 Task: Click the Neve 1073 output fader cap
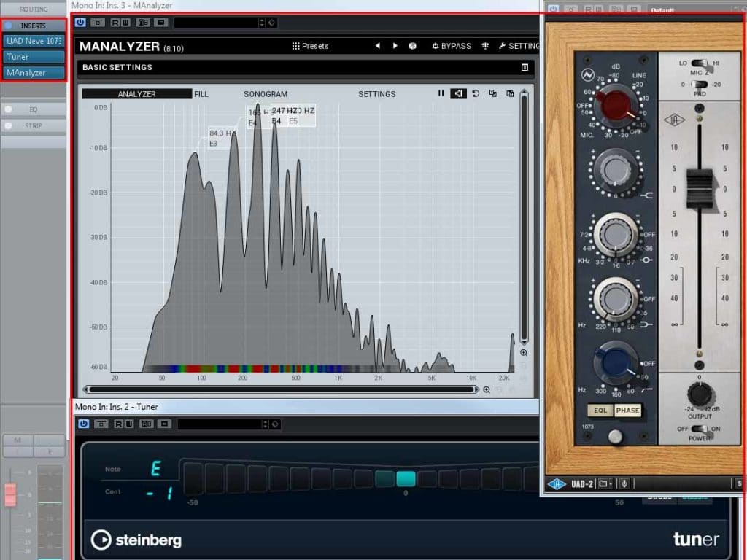point(700,189)
